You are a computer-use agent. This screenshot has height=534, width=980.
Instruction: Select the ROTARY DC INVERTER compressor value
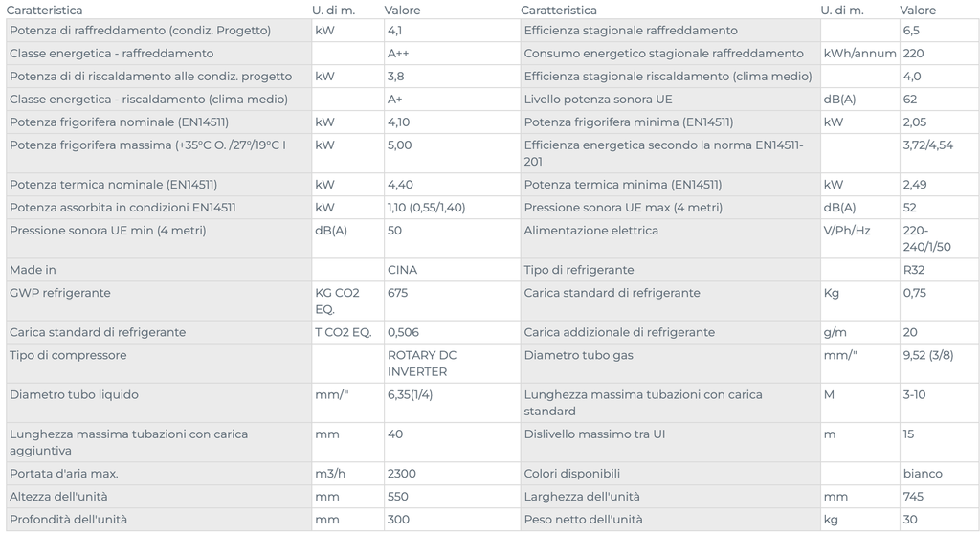tap(422, 364)
